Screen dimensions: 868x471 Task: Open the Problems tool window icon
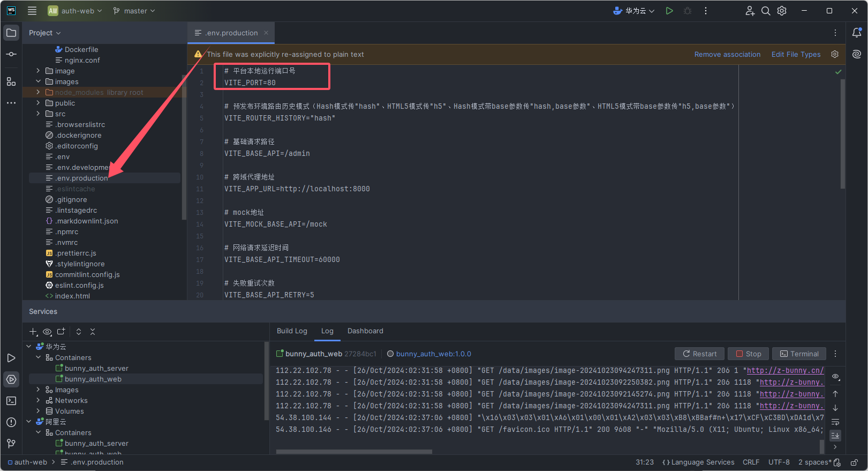tap(11, 422)
